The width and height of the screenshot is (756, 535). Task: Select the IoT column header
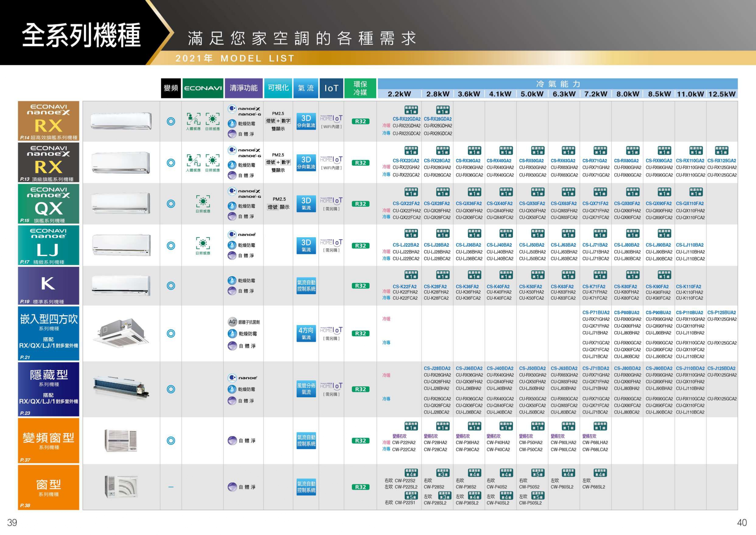pos(331,88)
